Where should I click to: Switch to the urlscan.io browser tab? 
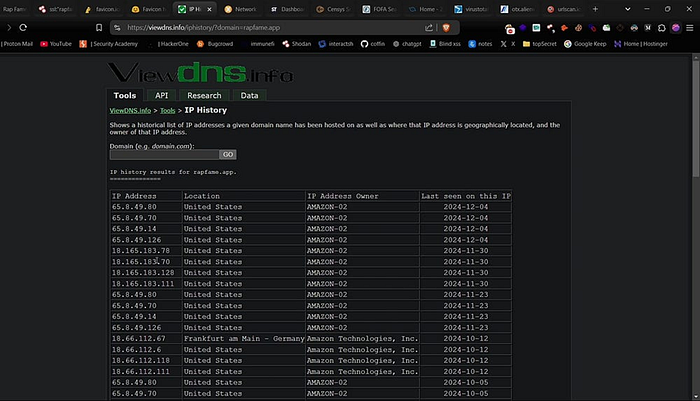click(564, 9)
